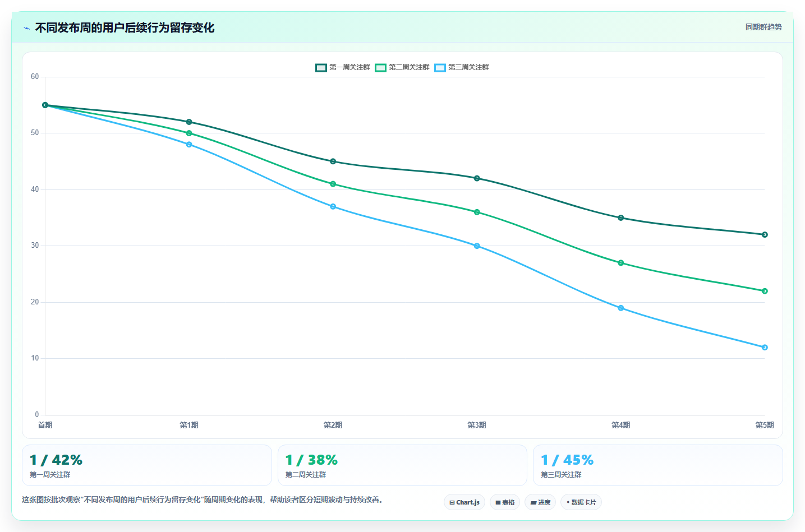
Task: Click the 10 y-axis tick label
Action: coord(35,358)
